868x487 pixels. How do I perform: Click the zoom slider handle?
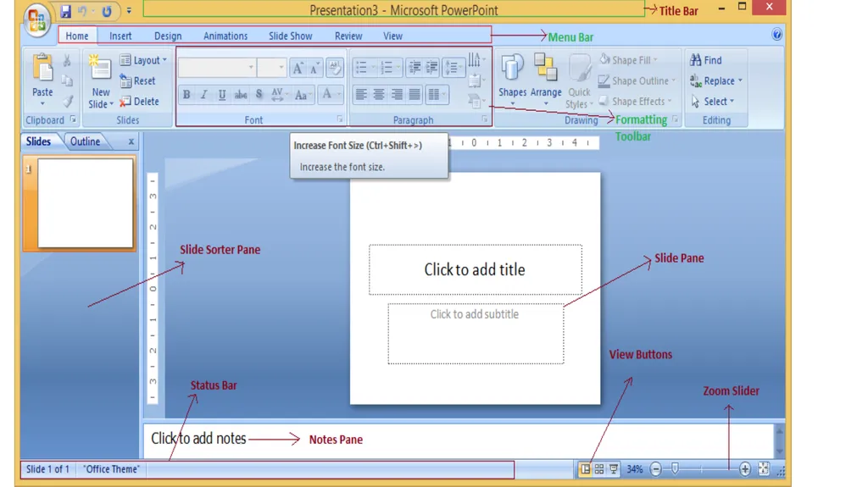pyautogui.click(x=675, y=468)
